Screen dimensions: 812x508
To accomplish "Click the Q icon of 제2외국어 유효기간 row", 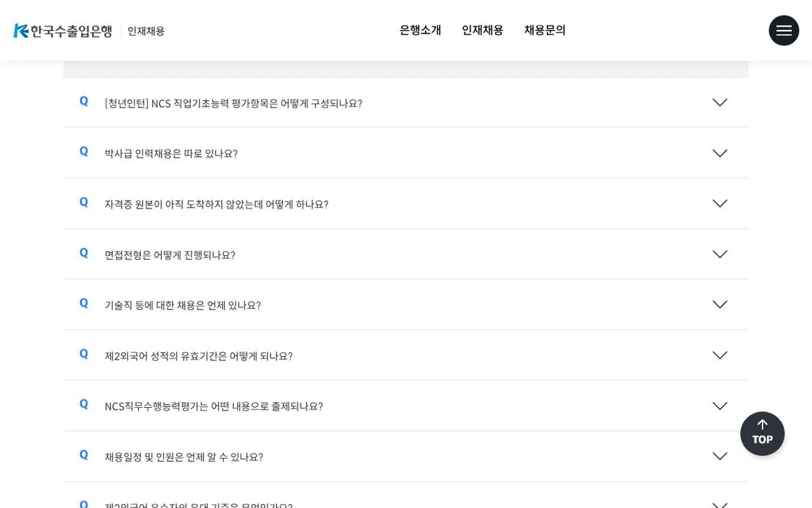I will (84, 354).
